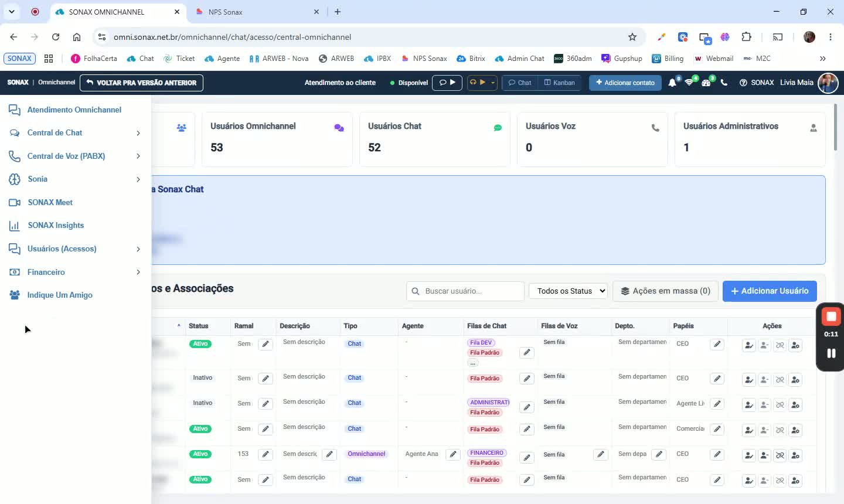
Task: Click the wifi connection status icon
Action: click(x=689, y=83)
